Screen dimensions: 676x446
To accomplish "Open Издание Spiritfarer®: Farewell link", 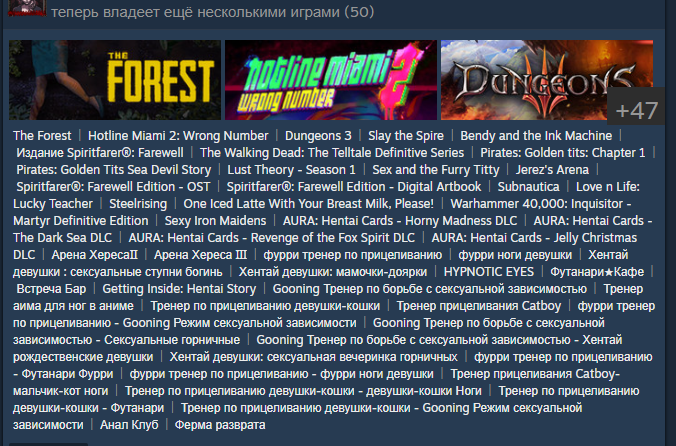I will 100,153.
